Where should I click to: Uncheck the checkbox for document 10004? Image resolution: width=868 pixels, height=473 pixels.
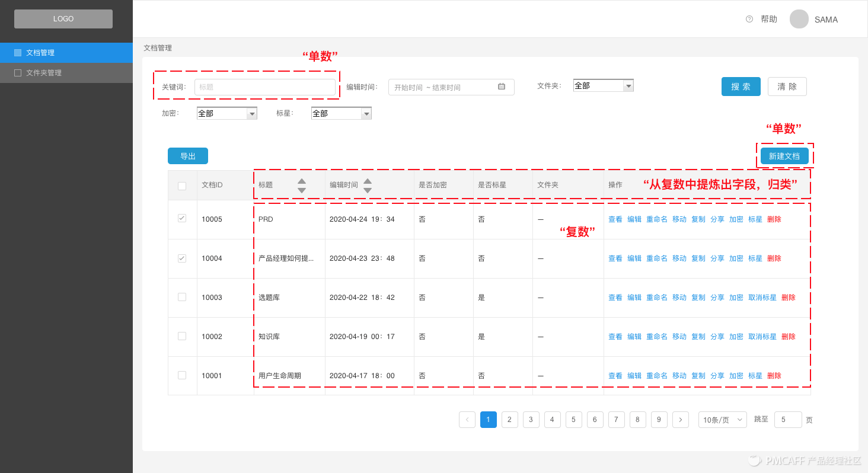tap(182, 258)
